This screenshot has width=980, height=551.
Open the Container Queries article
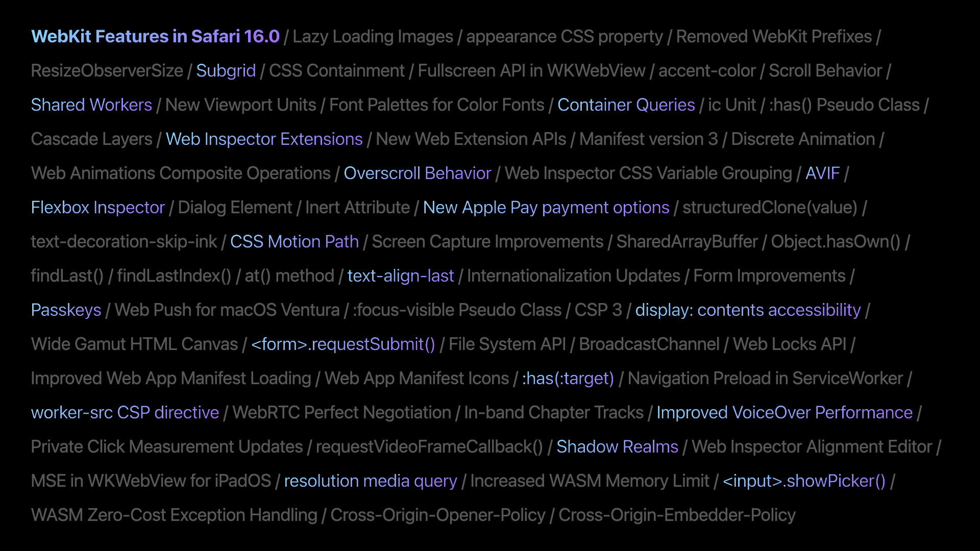tap(625, 104)
